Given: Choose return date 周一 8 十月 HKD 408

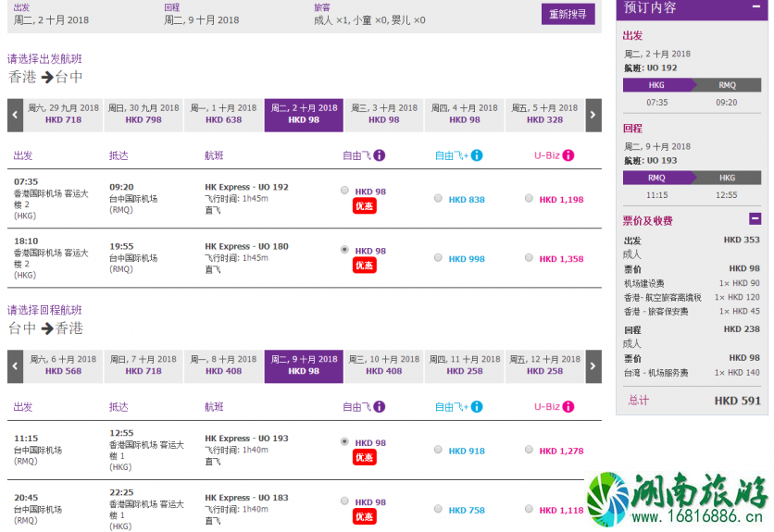Looking at the screenshot, I should 224,366.
